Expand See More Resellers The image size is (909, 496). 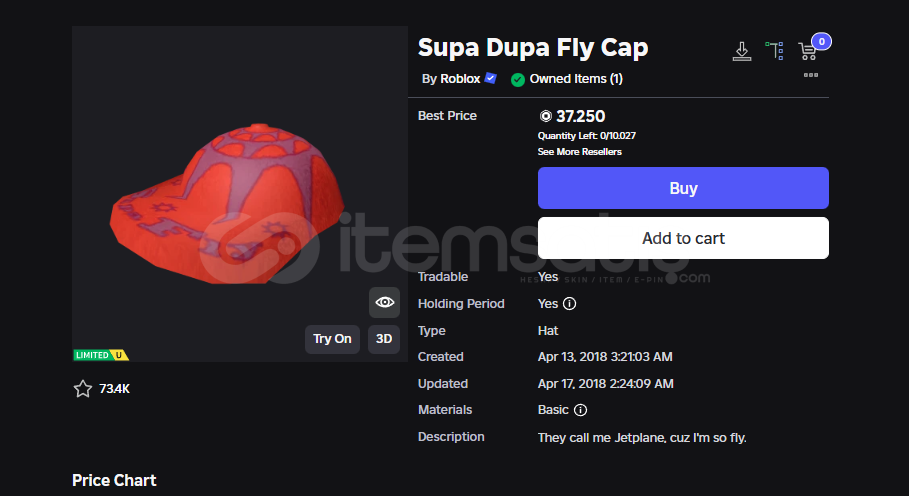pyautogui.click(x=580, y=152)
